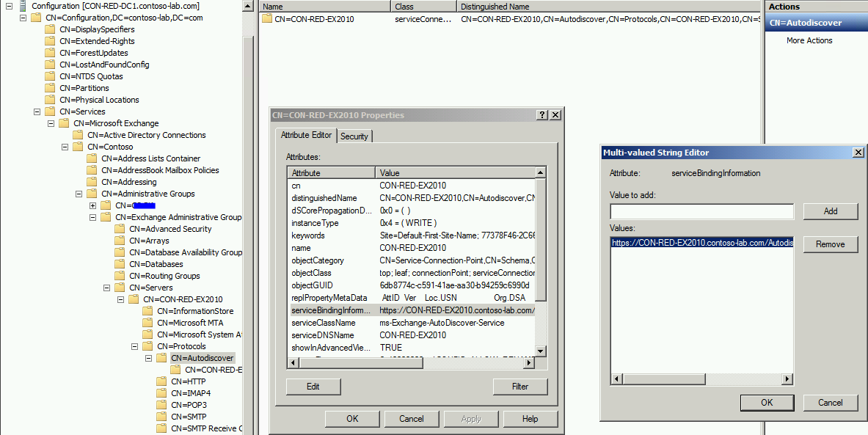Close the Multi-valued String Editor dialog
The width and height of the screenshot is (868, 435).
(858, 152)
